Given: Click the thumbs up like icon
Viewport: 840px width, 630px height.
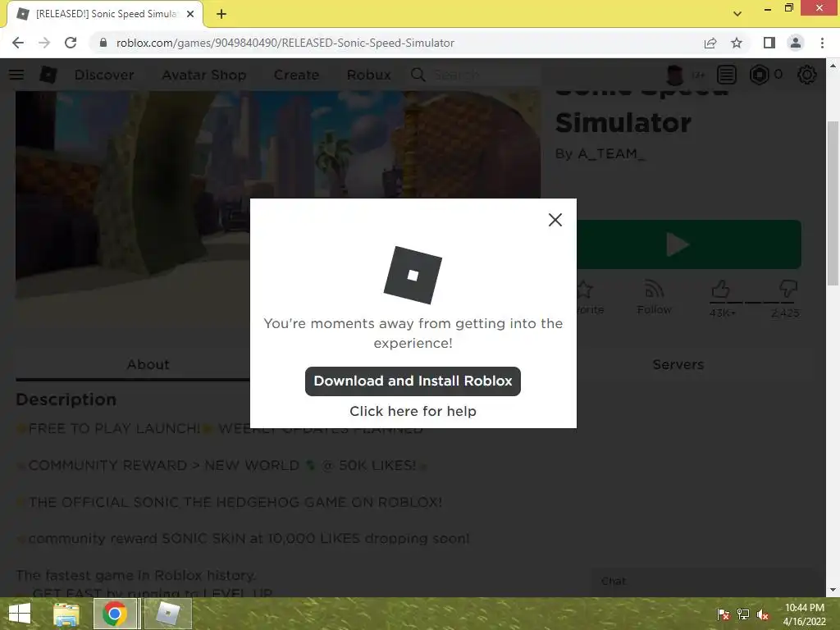Looking at the screenshot, I should pyautogui.click(x=721, y=290).
